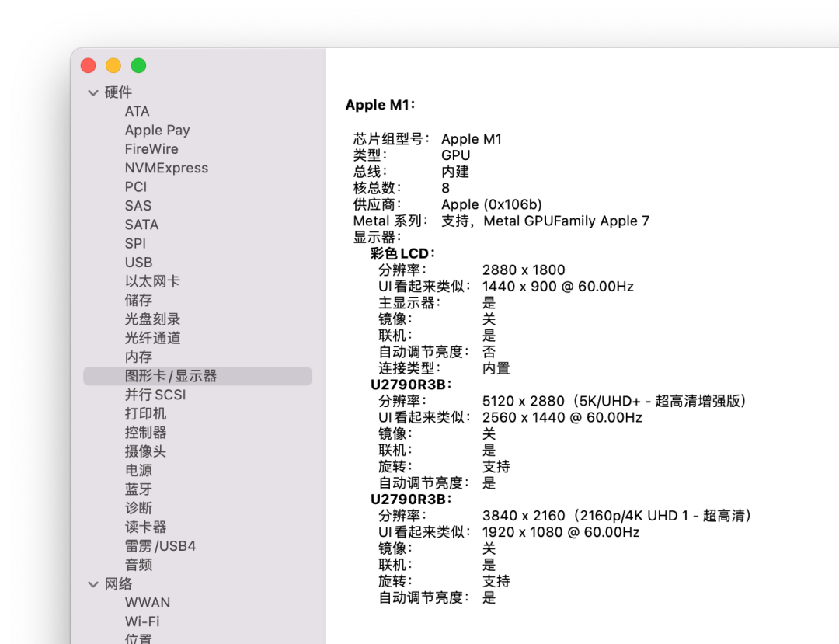The width and height of the screenshot is (839, 644).
Task: Select ATA in the sidebar
Action: [x=137, y=111]
